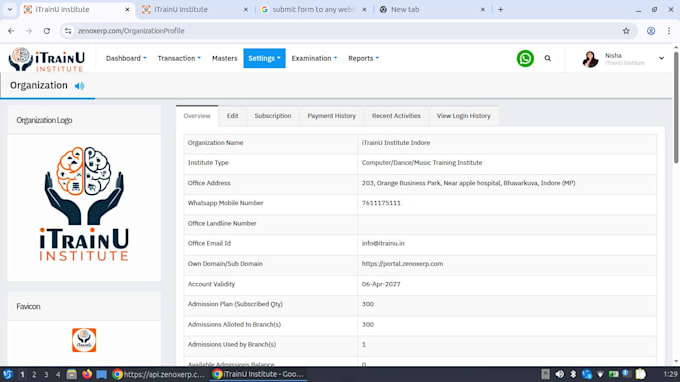Bookmark page with the star icon
This screenshot has width=680, height=382.
(626, 31)
